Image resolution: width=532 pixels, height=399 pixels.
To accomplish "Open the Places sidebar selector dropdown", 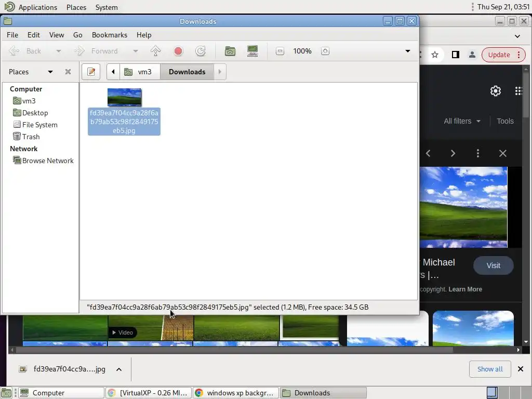I will 50,72.
